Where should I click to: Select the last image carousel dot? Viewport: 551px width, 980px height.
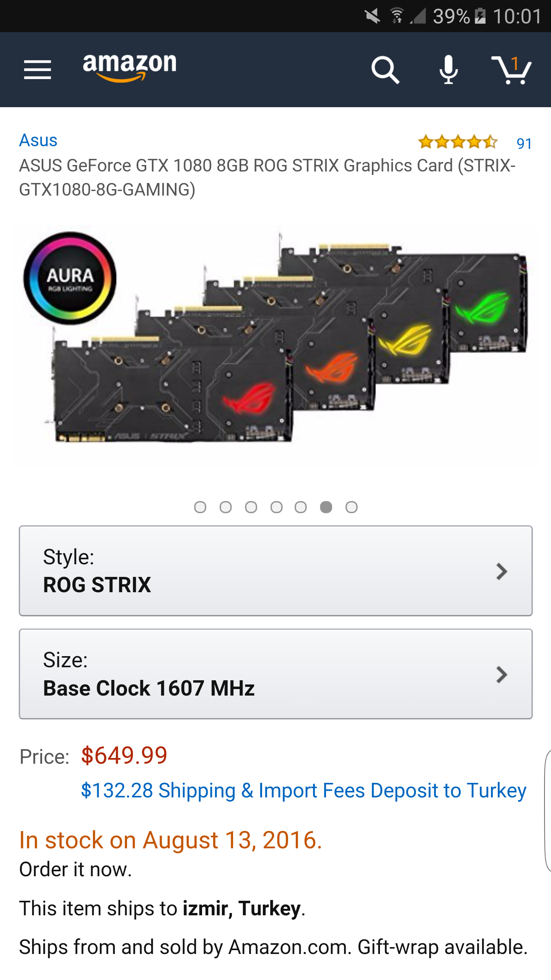coord(351,507)
